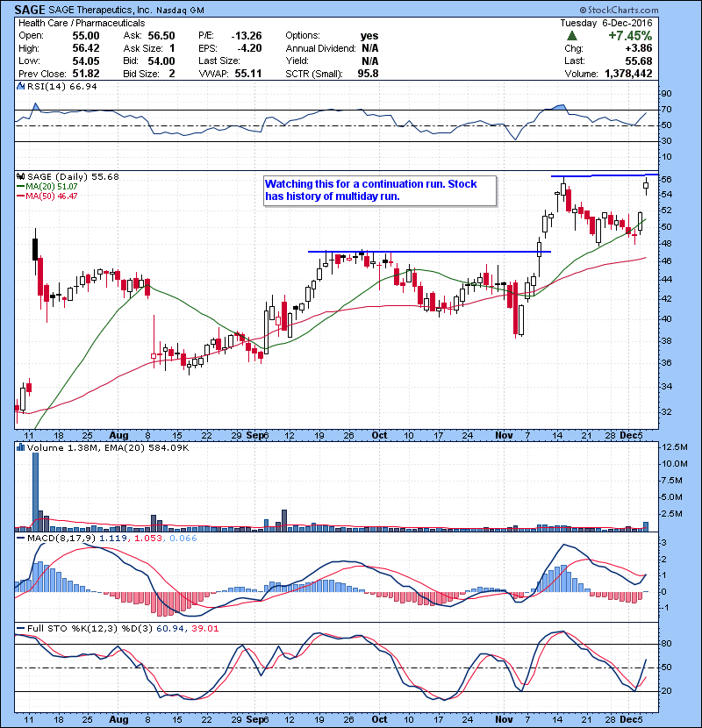Select the blue continuation run annotation box
702x728 pixels.
379,190
